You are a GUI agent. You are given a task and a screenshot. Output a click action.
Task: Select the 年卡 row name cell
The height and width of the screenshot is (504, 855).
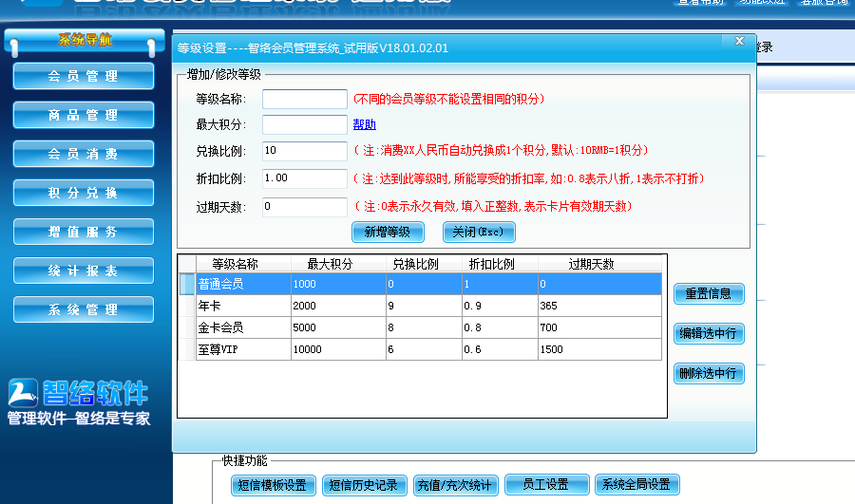pos(243,306)
